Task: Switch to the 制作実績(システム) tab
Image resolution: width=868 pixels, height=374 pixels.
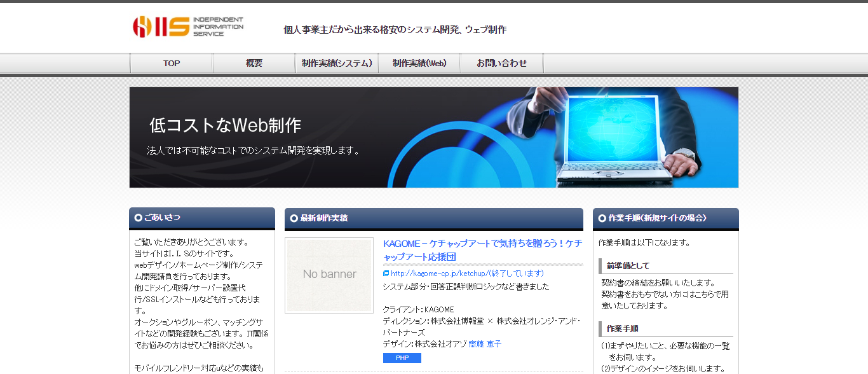Action: (x=336, y=62)
